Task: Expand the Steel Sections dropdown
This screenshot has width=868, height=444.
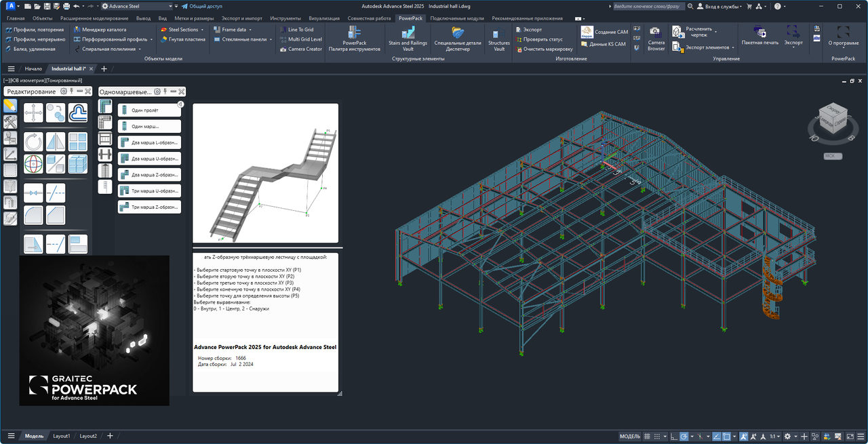Action: tap(202, 30)
